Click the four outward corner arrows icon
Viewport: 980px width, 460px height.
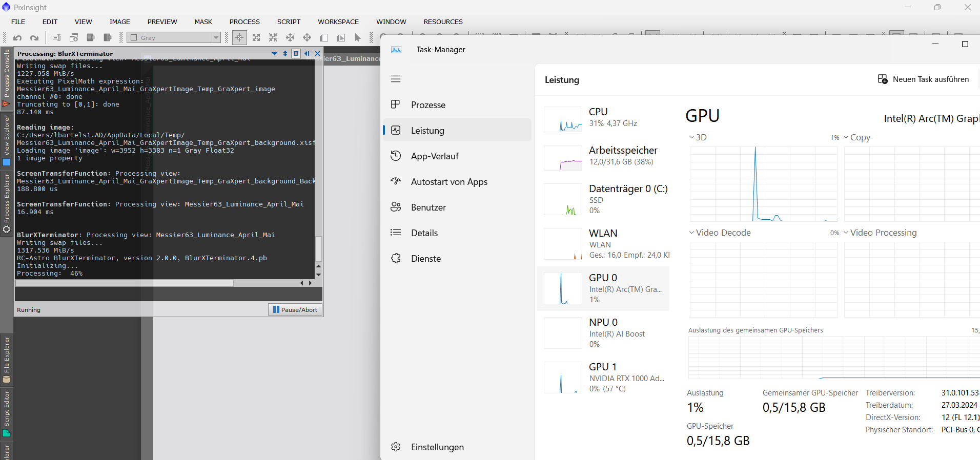(256, 37)
